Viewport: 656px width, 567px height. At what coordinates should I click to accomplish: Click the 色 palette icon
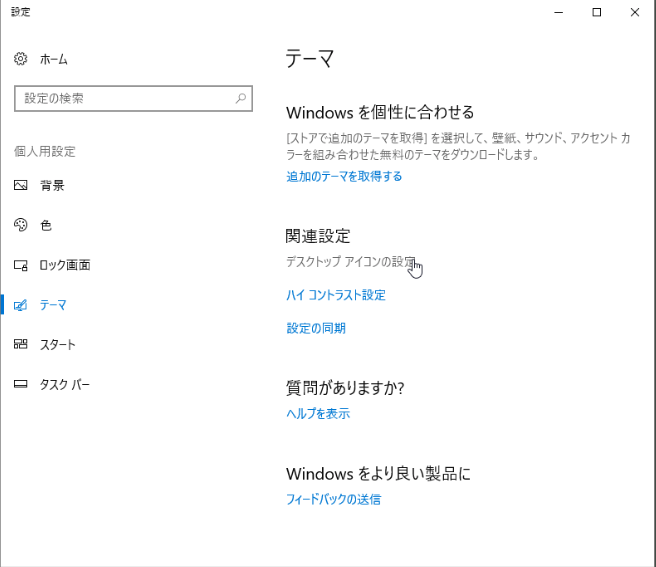point(20,225)
